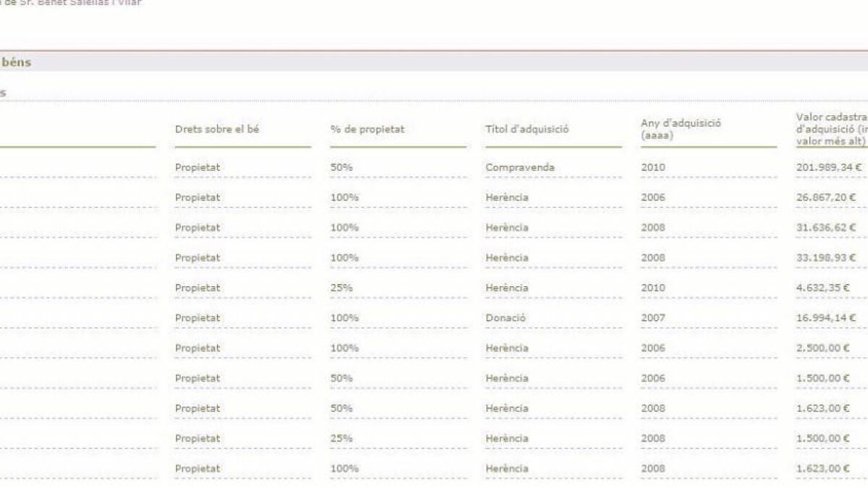
Task: Select the '% de propietat' column header
Action: 367,130
